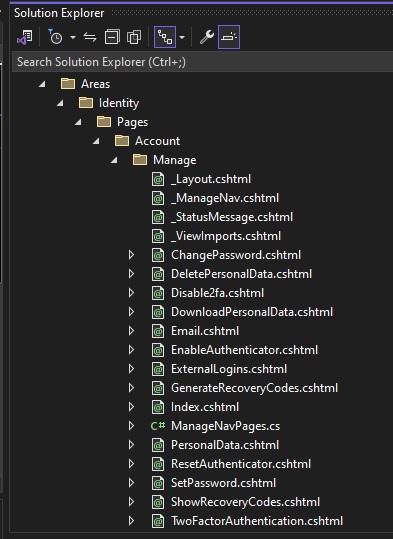The image size is (393, 539).
Task: Expand the Index.cshtml node
Action: point(131,407)
